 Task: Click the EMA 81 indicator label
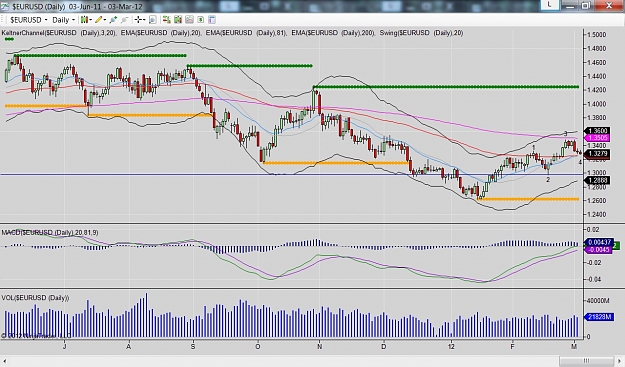(x=246, y=33)
